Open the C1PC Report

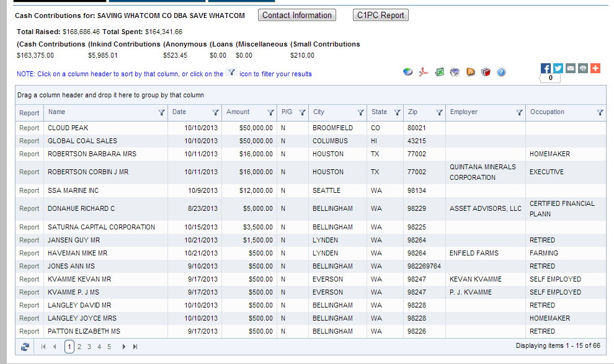[x=380, y=15]
